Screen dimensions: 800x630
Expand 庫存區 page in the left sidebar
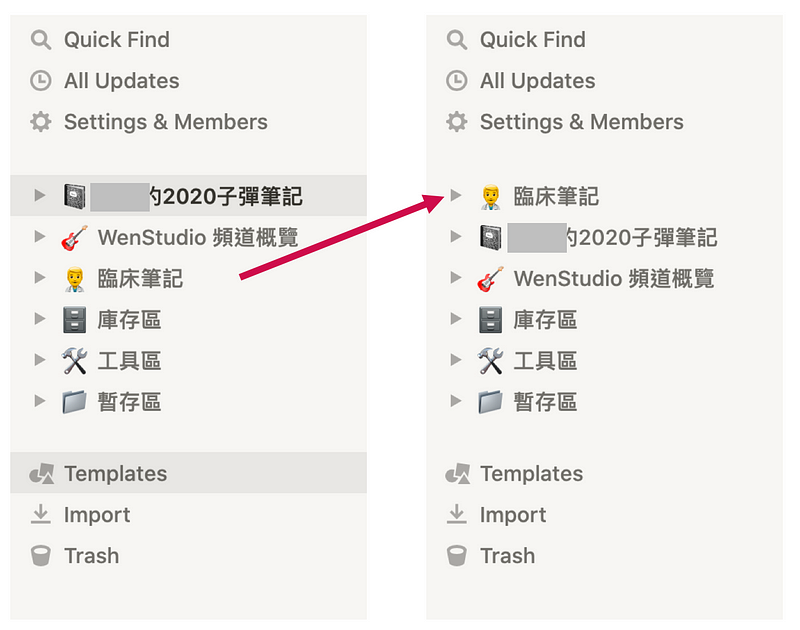click(x=40, y=319)
